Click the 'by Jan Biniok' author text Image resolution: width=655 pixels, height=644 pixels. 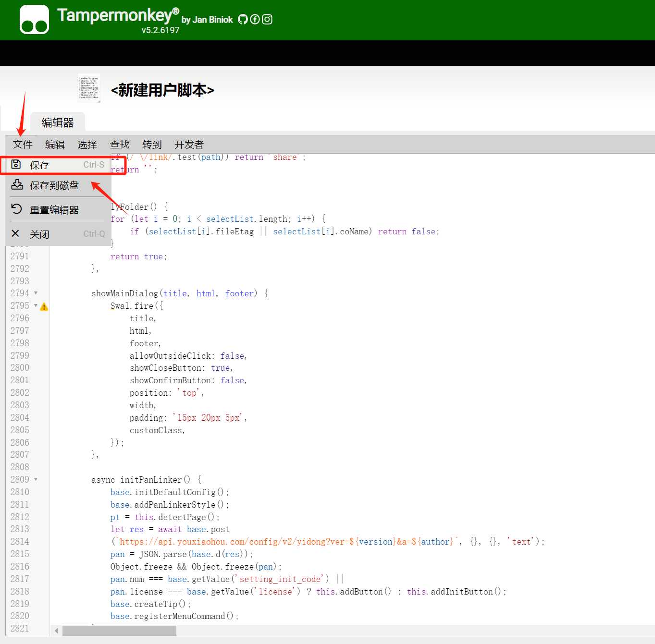tap(207, 20)
